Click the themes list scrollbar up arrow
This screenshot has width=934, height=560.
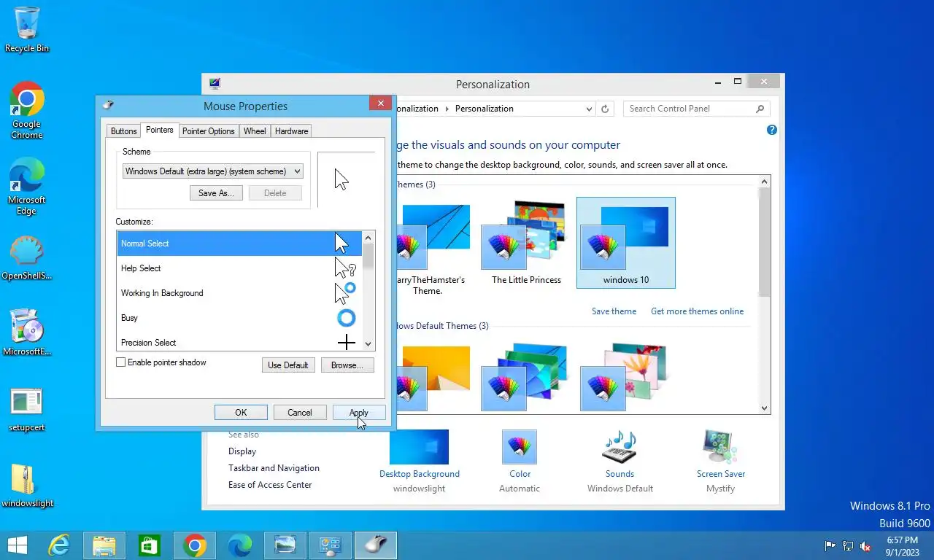[x=764, y=182]
